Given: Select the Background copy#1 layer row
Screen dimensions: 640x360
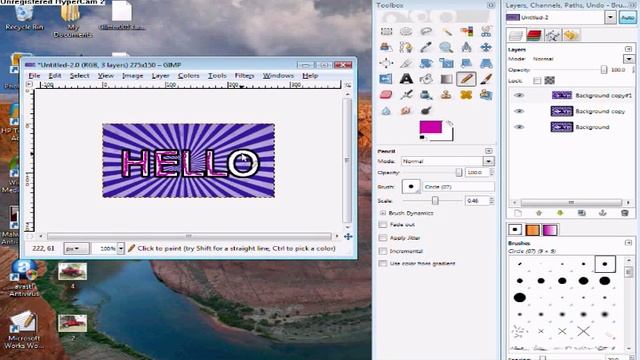Looking at the screenshot, I should [571, 96].
